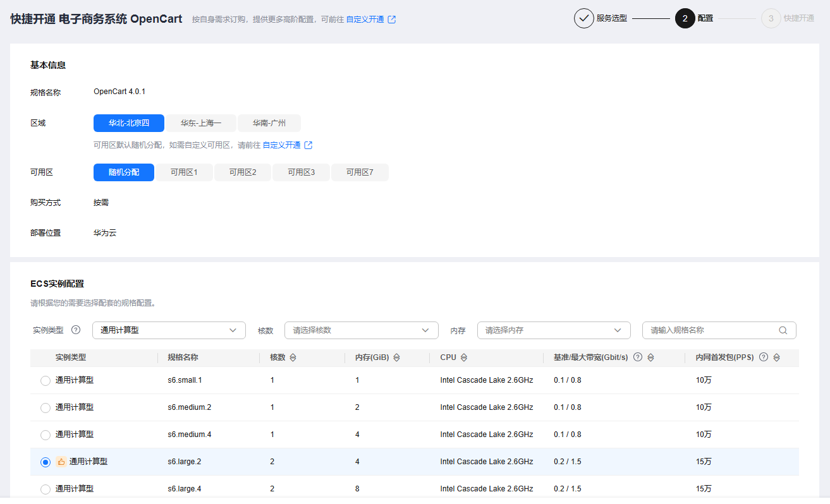Image resolution: width=830 pixels, height=504 pixels.
Task: Click the 按需 purchase mode value
Action: point(101,203)
